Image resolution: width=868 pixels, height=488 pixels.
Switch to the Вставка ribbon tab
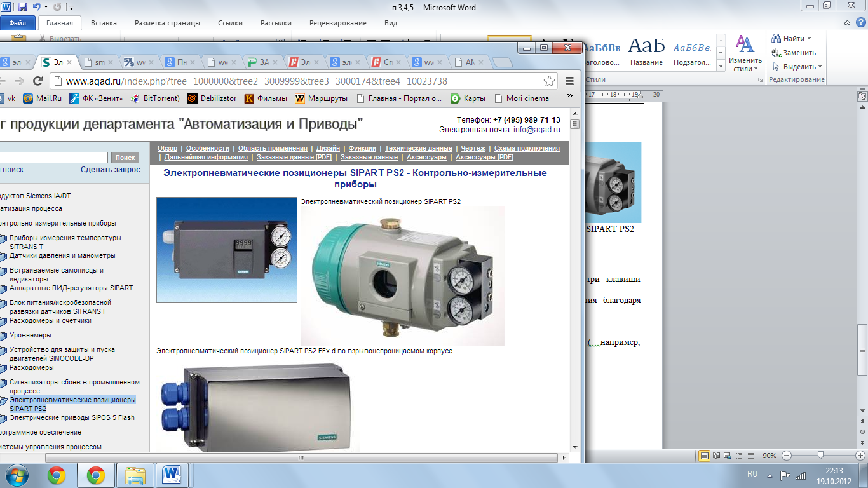[x=104, y=23]
